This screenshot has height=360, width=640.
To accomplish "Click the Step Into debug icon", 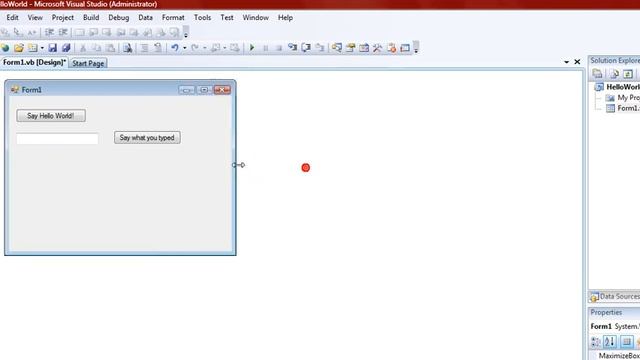I will (292, 48).
